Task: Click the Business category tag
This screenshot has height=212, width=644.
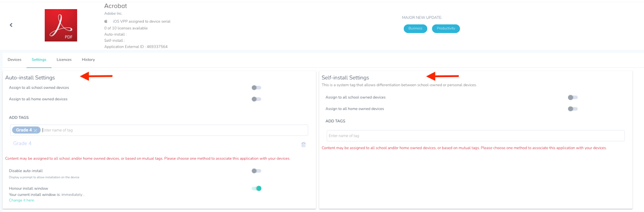Action: [x=415, y=29]
